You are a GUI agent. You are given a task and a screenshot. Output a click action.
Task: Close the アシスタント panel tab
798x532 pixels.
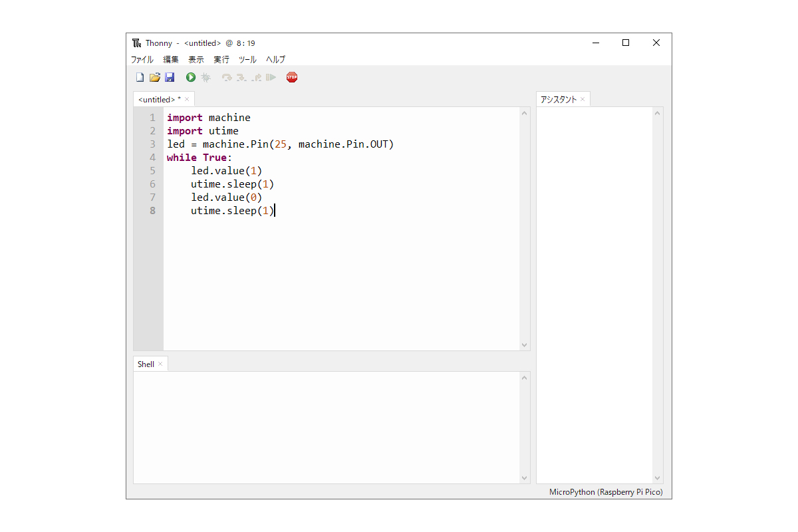[583, 99]
